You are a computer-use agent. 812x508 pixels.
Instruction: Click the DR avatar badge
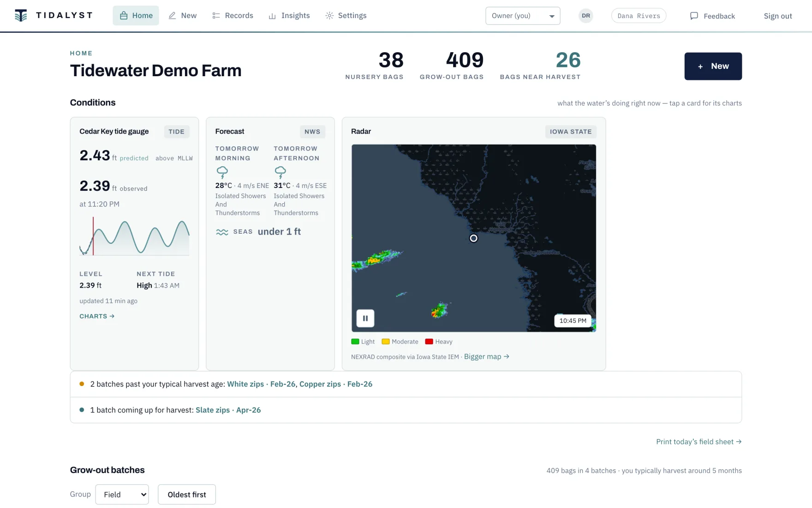point(586,16)
